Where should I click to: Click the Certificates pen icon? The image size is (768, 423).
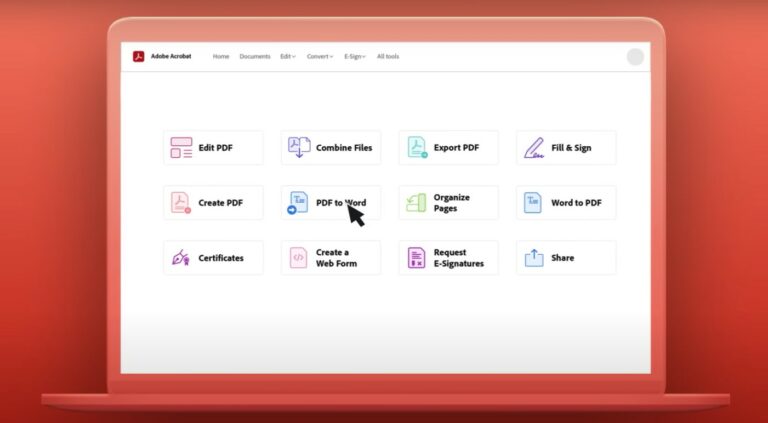[x=181, y=258]
